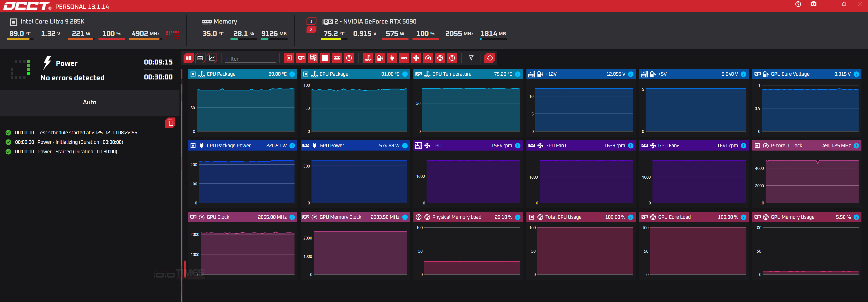Screen dimensions: 868x302
Task: Click the clock speed gauge filter icon
Action: click(428, 58)
